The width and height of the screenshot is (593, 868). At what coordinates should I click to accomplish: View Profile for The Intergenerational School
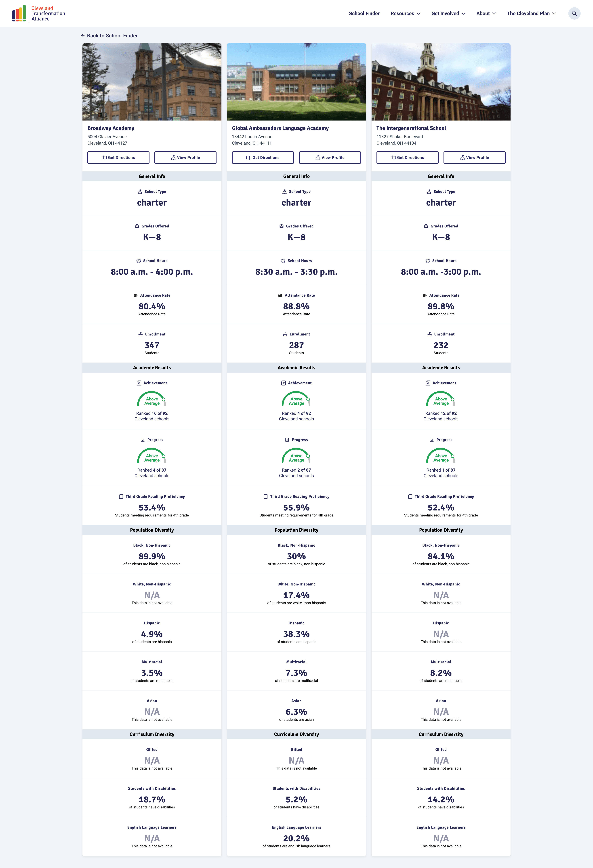tap(474, 158)
